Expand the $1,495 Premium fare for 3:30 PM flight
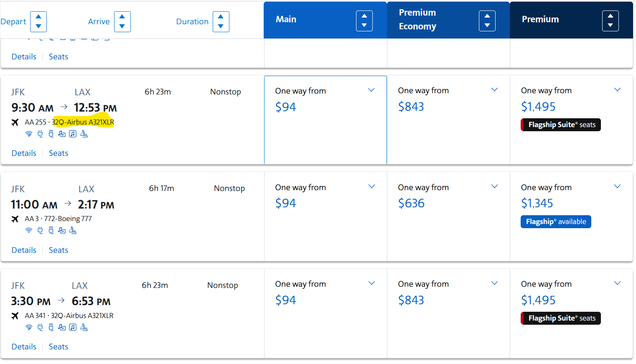The width and height of the screenshot is (636, 364). (617, 283)
